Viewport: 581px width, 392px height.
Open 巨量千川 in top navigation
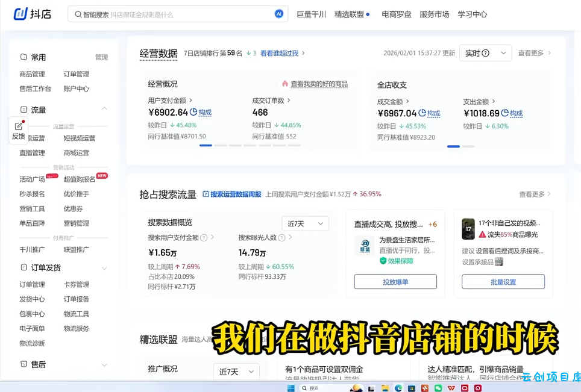[x=311, y=14]
